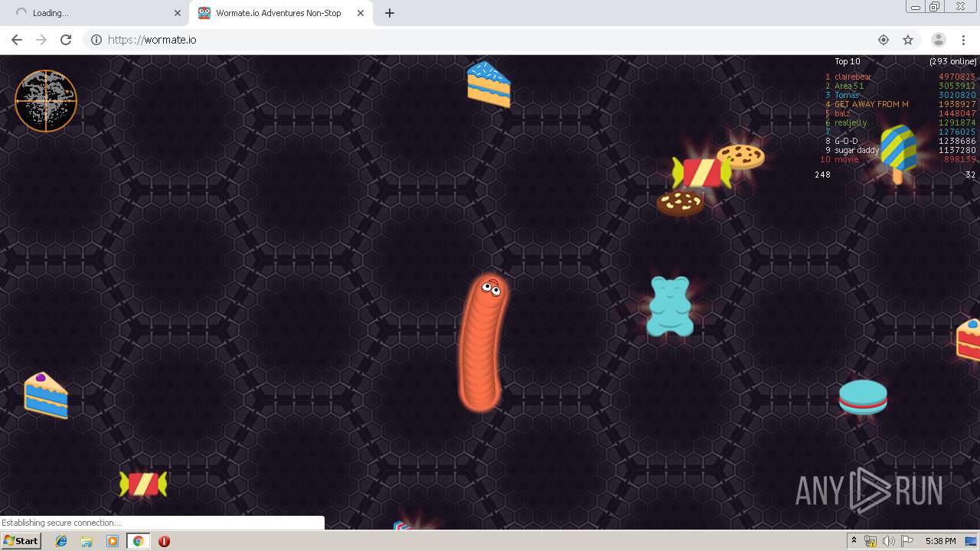
Task: Click leaderboard entry Area 51
Action: 849,86
